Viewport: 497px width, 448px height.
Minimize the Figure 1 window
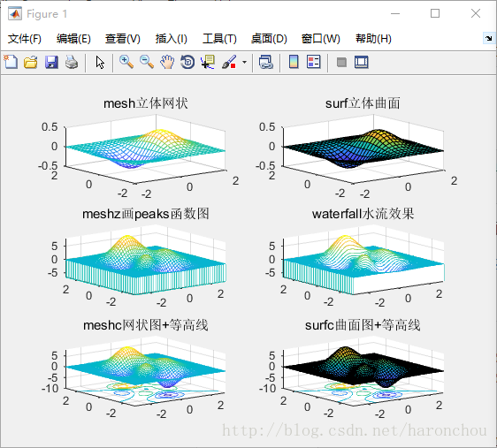click(x=395, y=13)
